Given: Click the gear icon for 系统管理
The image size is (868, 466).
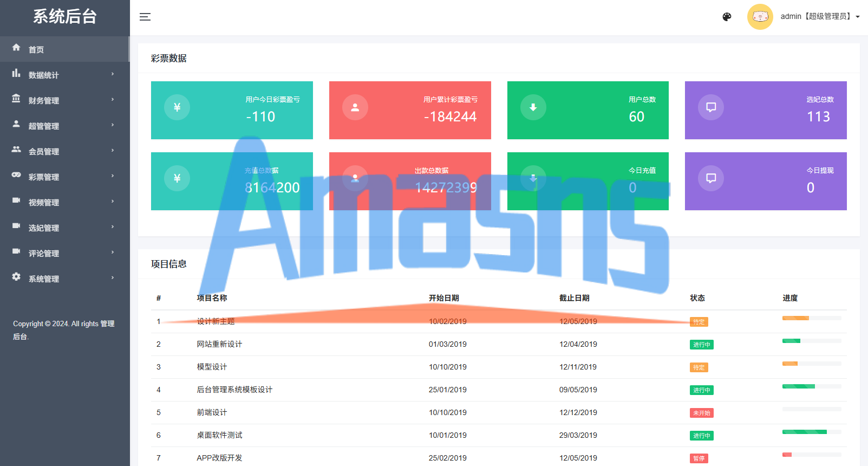Looking at the screenshot, I should tap(16, 277).
